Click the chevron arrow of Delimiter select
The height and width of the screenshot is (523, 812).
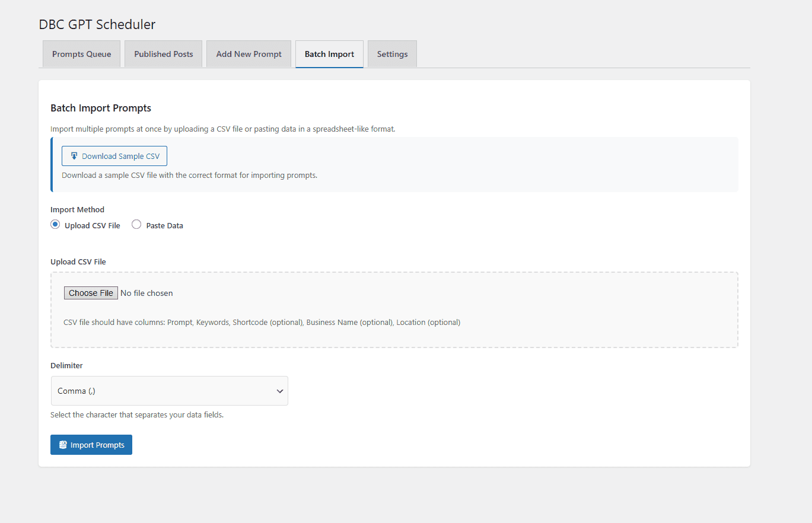click(x=280, y=391)
